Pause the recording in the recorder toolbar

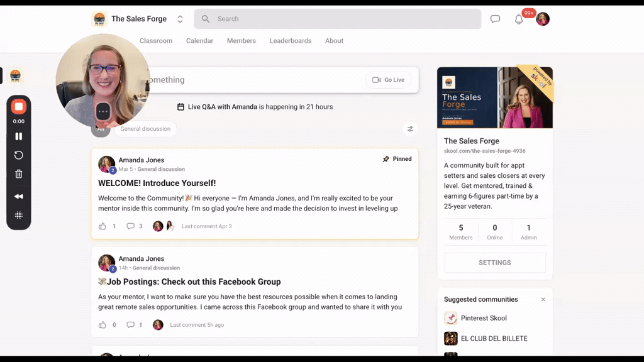(x=18, y=136)
